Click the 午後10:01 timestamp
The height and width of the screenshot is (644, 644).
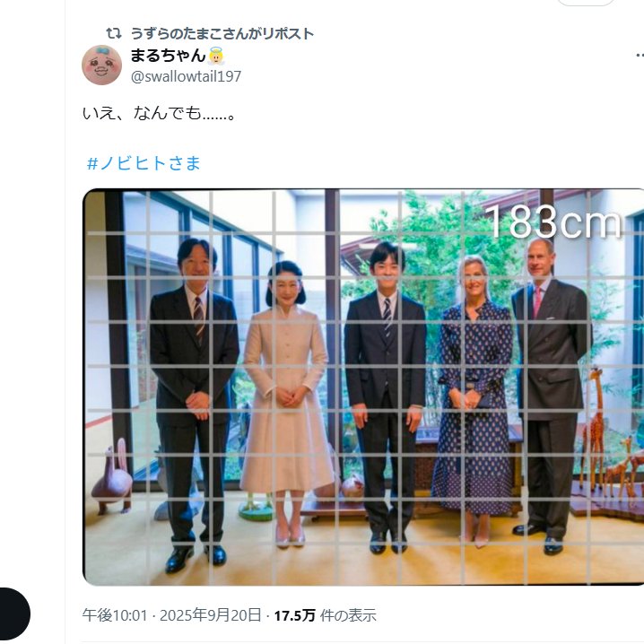coord(115,615)
